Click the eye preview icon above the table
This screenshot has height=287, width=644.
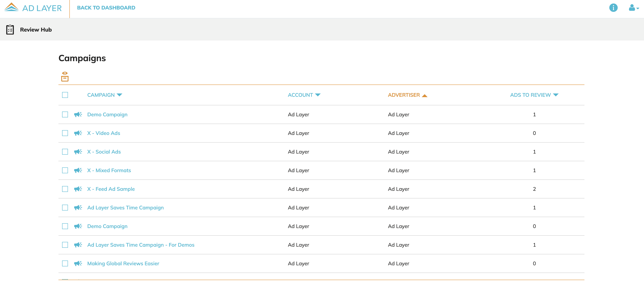pyautogui.click(x=65, y=73)
